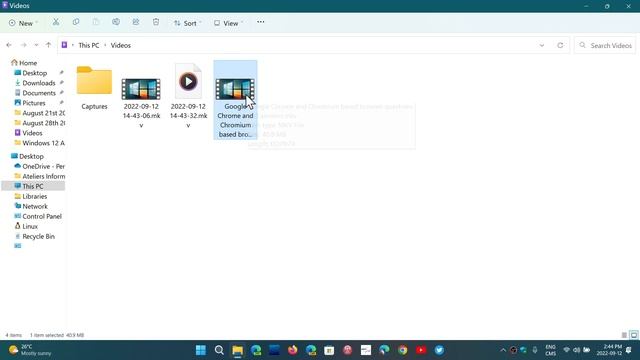Open the See more (three dots) menu
Viewport: 640px width, 360px height.
coord(261,22)
